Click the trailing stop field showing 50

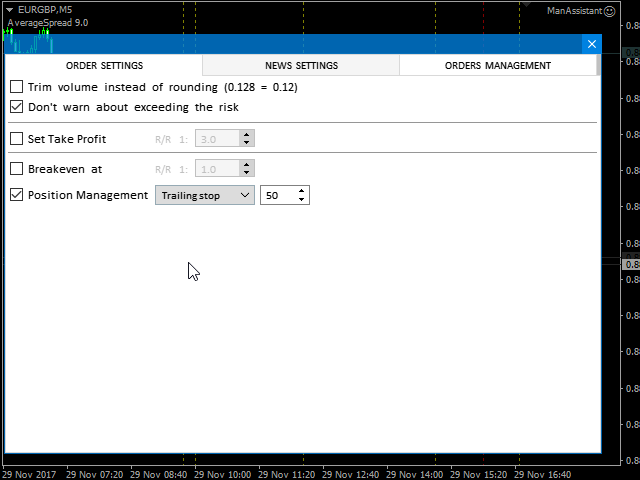pos(277,196)
